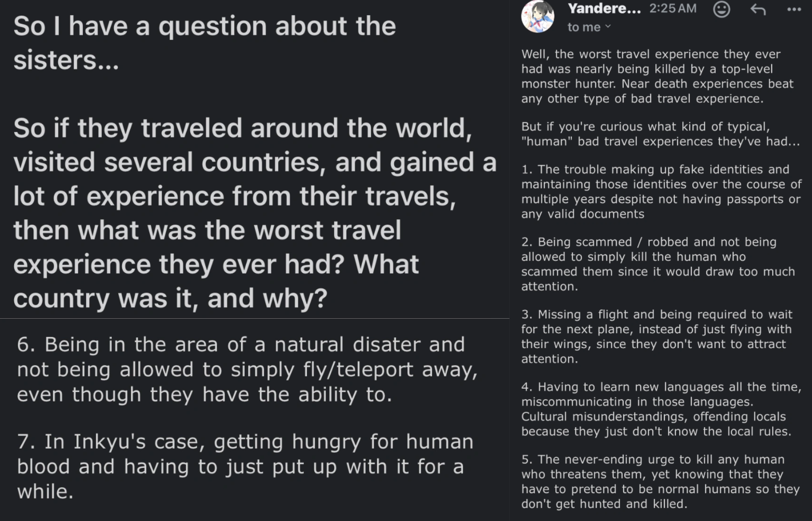Viewport: 812px width, 521px height.
Task: Click the emoji reaction smiley icon
Action: [x=721, y=9]
